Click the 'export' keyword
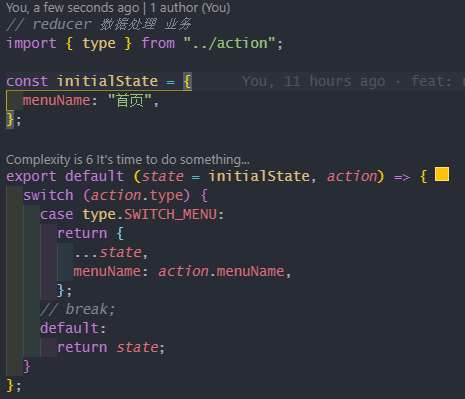Image resolution: width=465 pixels, height=399 pixels. (x=31, y=176)
